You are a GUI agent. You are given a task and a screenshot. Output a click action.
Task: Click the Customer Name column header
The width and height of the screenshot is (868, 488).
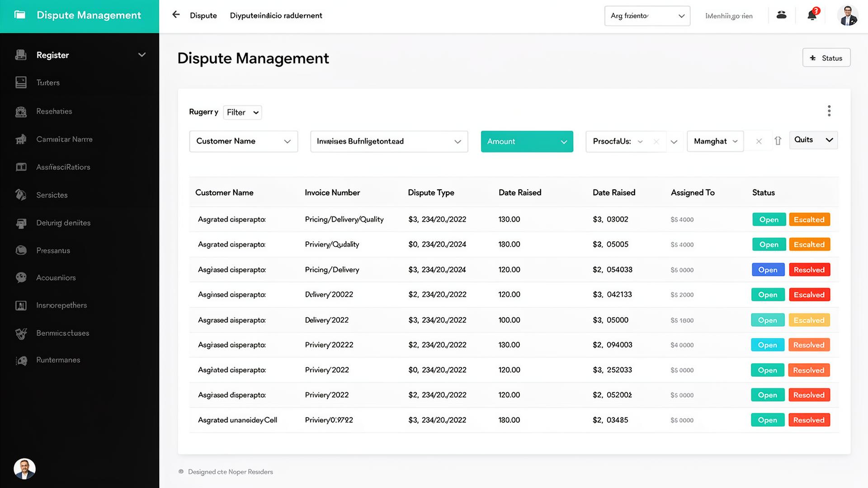click(x=224, y=192)
